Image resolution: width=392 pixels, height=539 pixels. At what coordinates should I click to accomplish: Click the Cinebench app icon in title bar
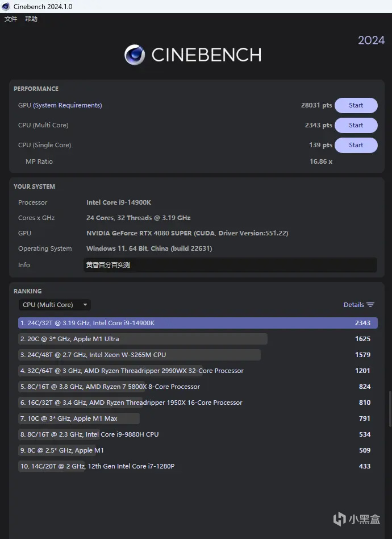click(6, 6)
